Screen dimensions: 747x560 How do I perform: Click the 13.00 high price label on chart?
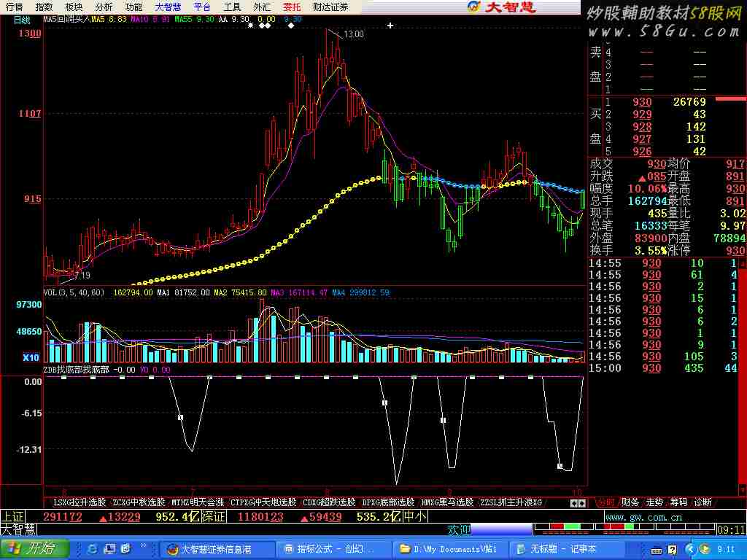point(354,34)
